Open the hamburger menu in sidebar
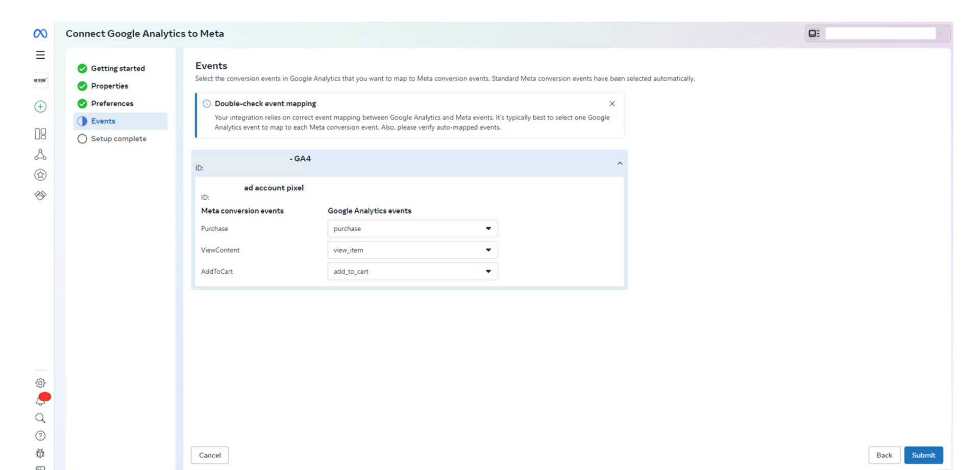 point(40,55)
